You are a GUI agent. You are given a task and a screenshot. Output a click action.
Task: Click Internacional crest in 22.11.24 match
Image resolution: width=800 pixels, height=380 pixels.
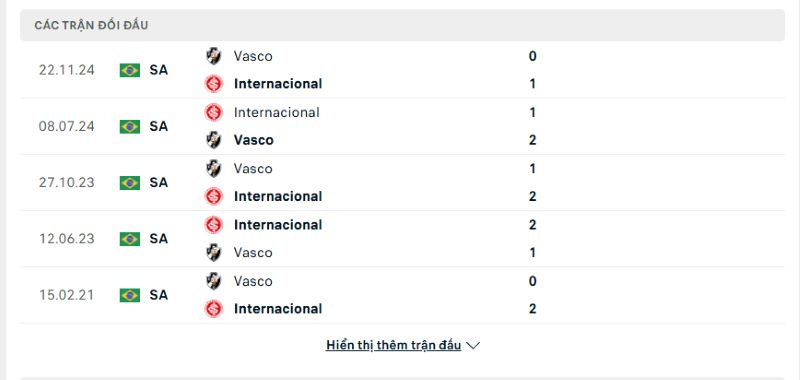213,84
